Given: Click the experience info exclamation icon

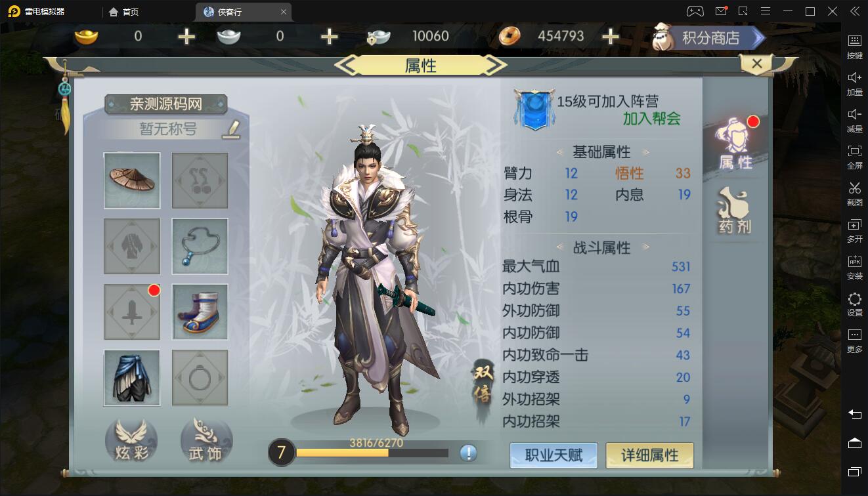Looking at the screenshot, I should coord(468,453).
